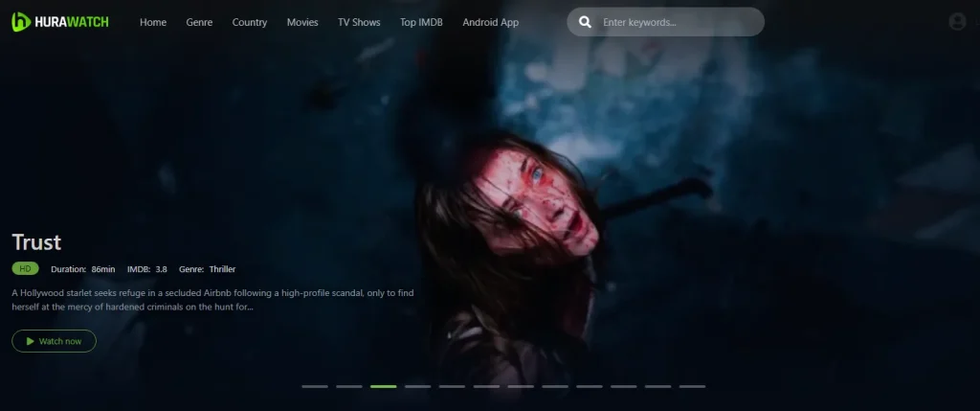The height and width of the screenshot is (411, 980).
Task: Jump to the first carousel slide indicator
Action: (x=315, y=386)
